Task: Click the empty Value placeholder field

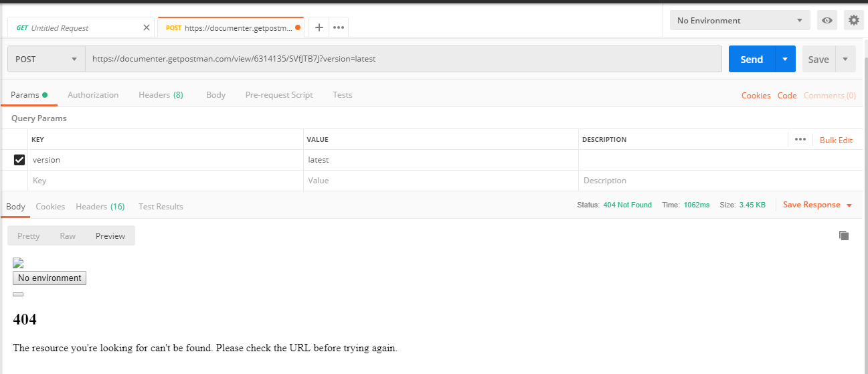Action: pyautogui.click(x=441, y=181)
